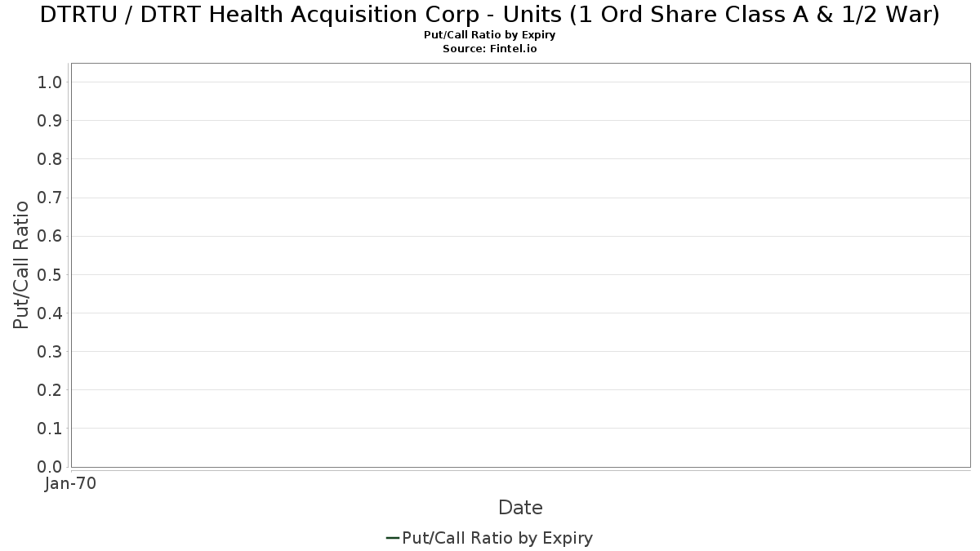Image resolution: width=980 pixels, height=551 pixels.
Task: Click the 0.8 y-axis tick label
Action: click(50, 159)
